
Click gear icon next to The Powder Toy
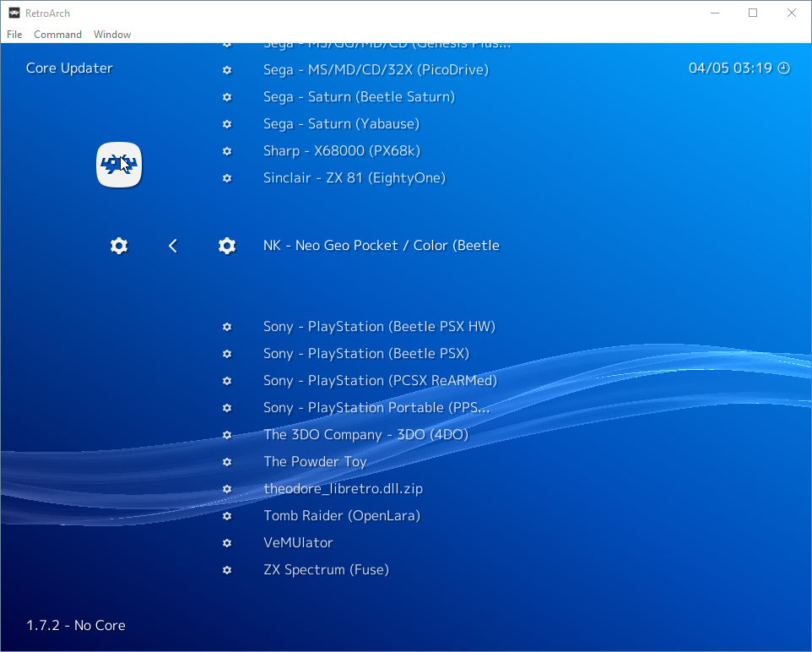tap(227, 461)
